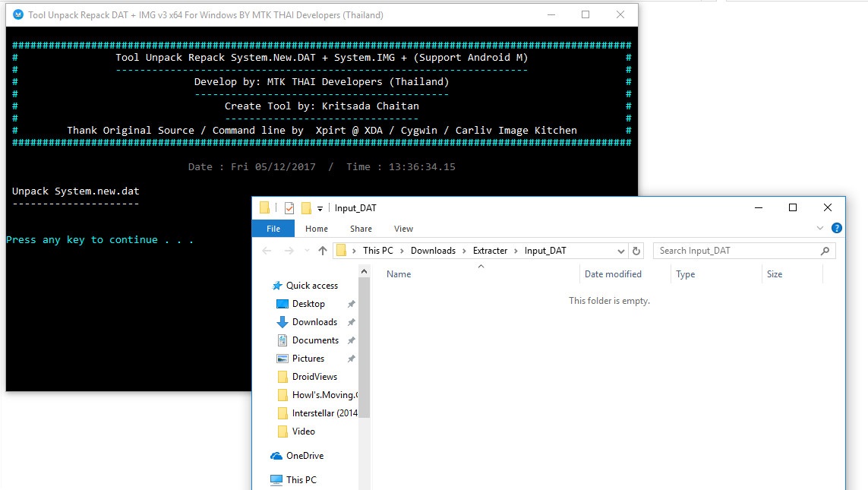Open the File tab in Explorer

tap(273, 229)
